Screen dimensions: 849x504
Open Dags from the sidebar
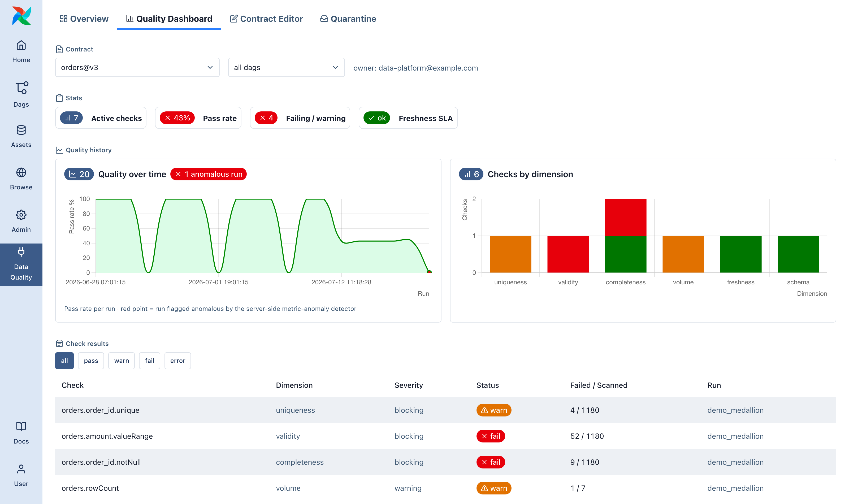[21, 94]
